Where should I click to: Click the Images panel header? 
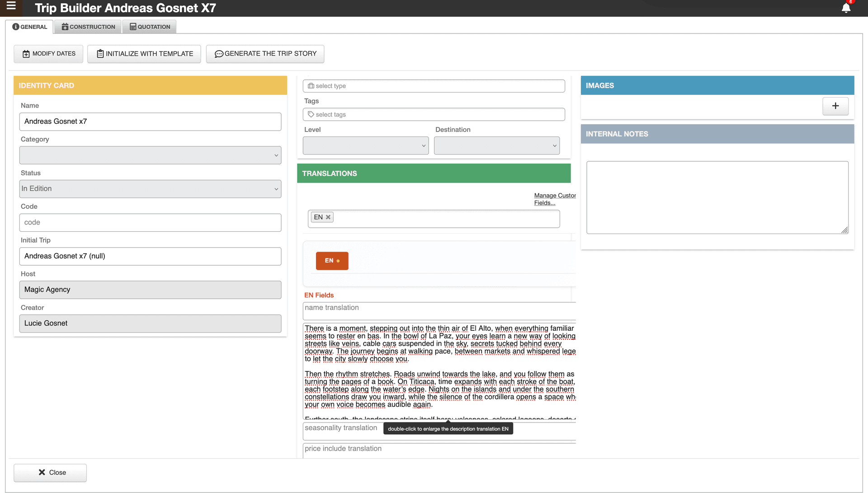[x=717, y=85]
